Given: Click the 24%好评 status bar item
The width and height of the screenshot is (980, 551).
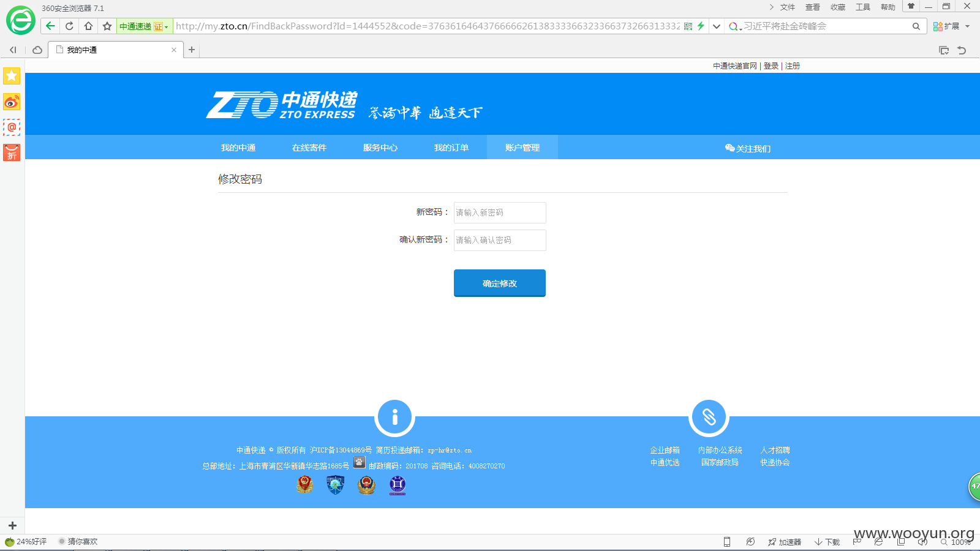Looking at the screenshot, I should (x=26, y=542).
